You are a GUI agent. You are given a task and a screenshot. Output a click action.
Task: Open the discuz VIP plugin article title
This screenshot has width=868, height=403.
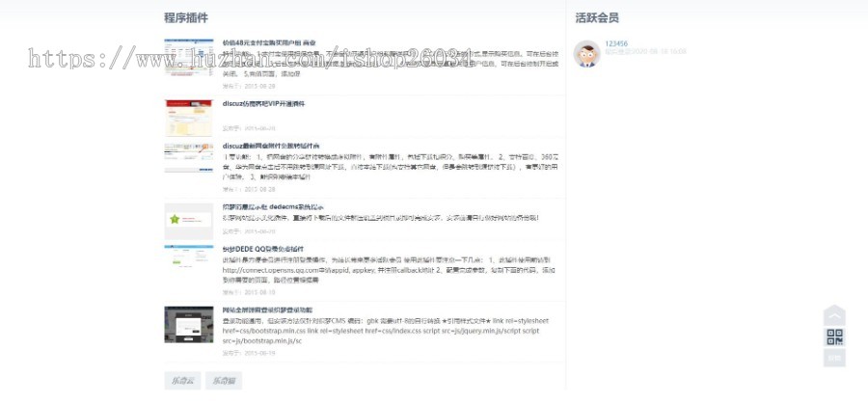point(263,103)
